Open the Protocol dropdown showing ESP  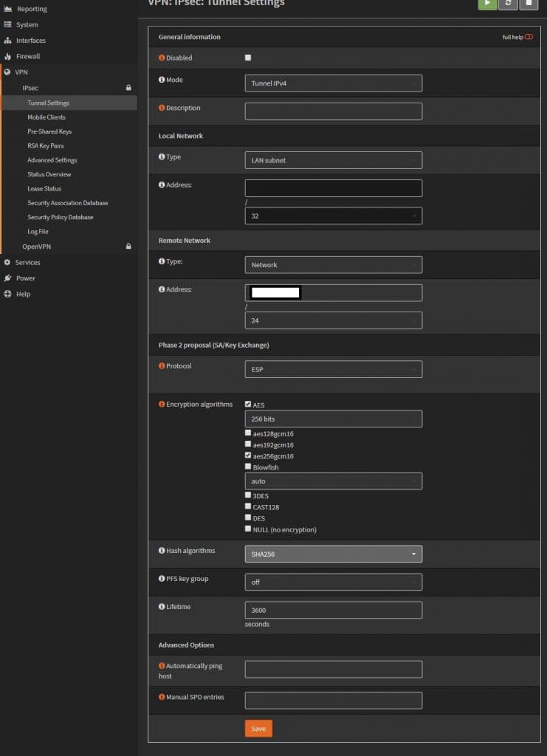pyautogui.click(x=334, y=369)
